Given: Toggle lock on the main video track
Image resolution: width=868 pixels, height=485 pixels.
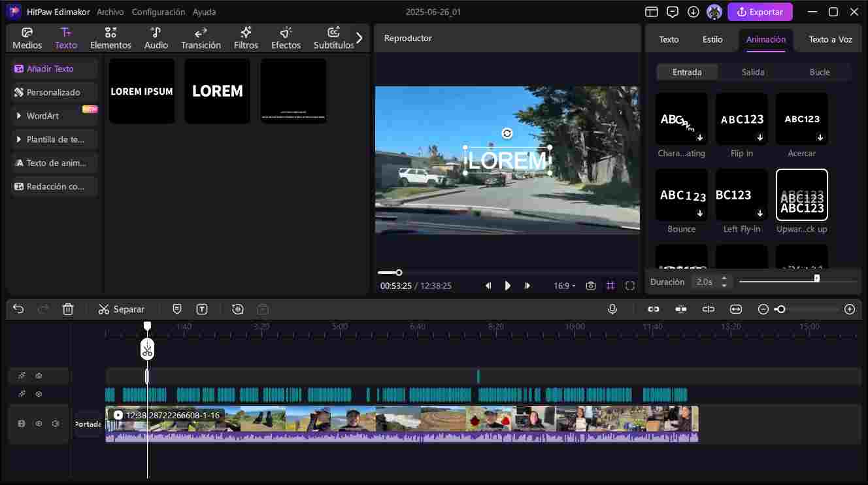Looking at the screenshot, I should point(22,424).
